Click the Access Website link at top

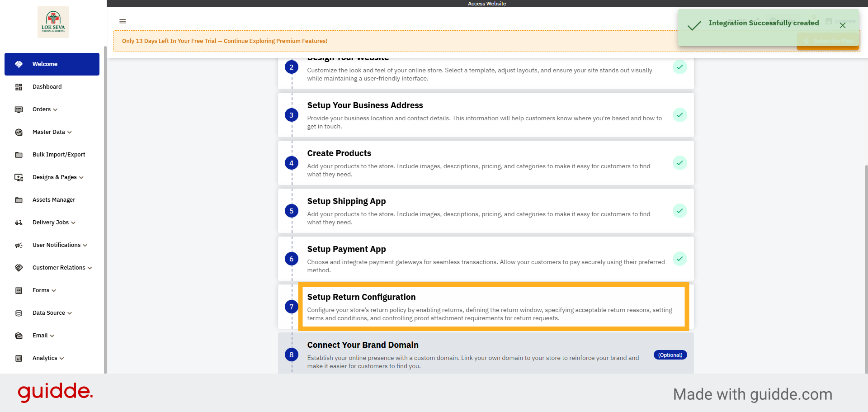click(x=487, y=4)
